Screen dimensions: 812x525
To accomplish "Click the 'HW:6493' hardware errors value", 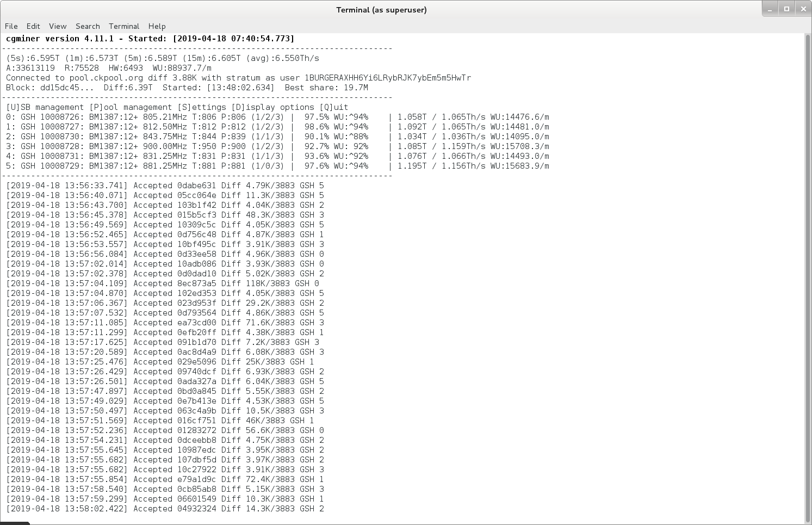I will [126, 68].
